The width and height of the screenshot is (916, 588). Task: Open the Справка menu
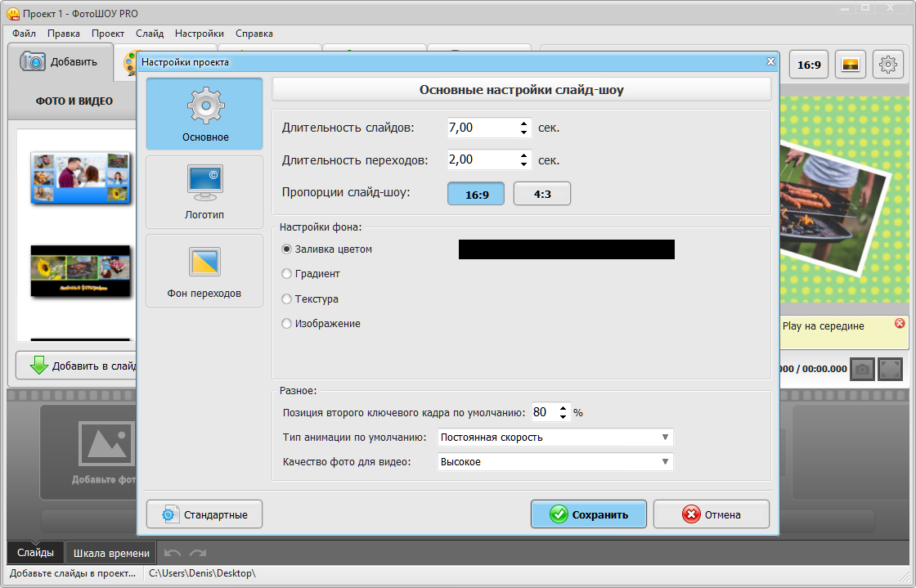[x=254, y=34]
